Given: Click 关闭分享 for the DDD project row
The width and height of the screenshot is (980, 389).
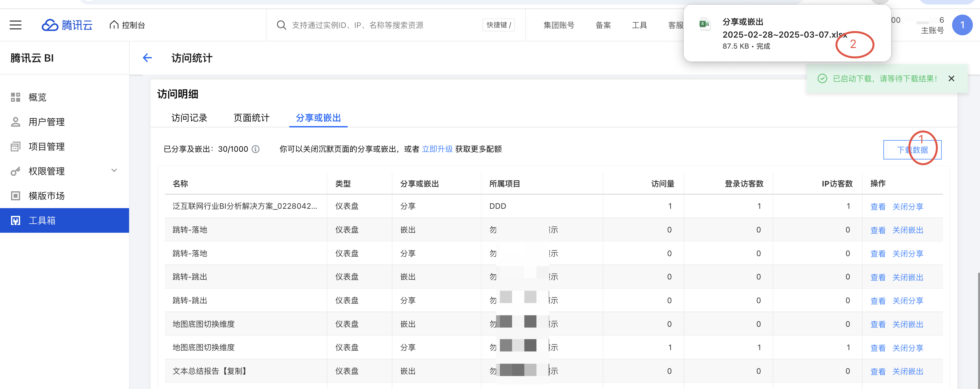Looking at the screenshot, I should point(908,206).
